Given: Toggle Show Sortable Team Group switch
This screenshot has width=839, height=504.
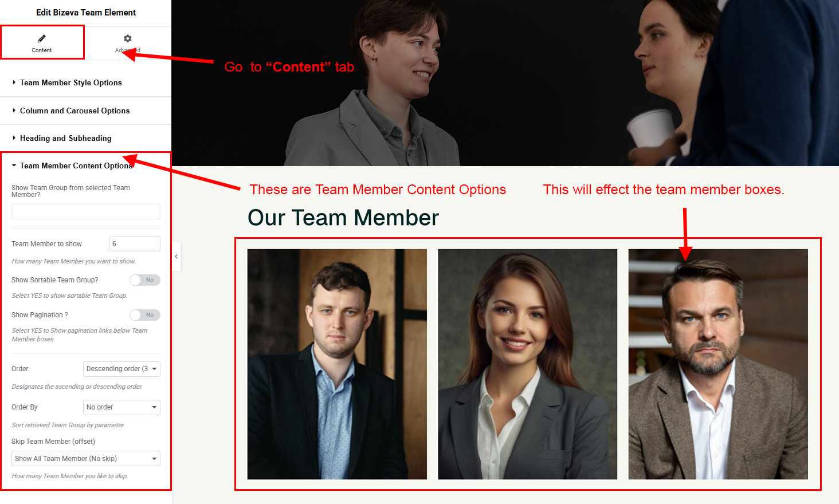Looking at the screenshot, I should [144, 280].
